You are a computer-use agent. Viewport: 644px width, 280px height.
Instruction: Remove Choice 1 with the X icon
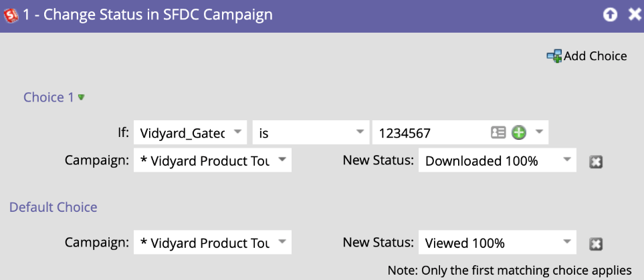[596, 162]
